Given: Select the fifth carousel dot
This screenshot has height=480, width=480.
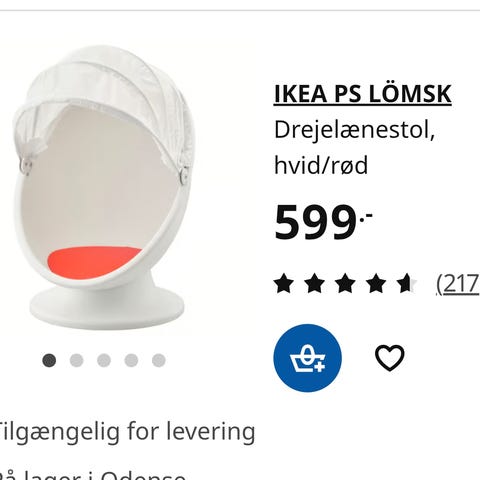Looking at the screenshot, I should click(159, 360).
